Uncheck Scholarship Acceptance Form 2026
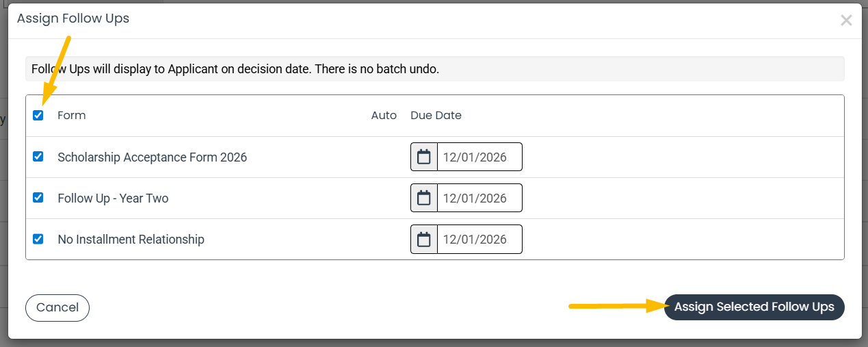Viewport: 868px width, 347px height. [38, 157]
